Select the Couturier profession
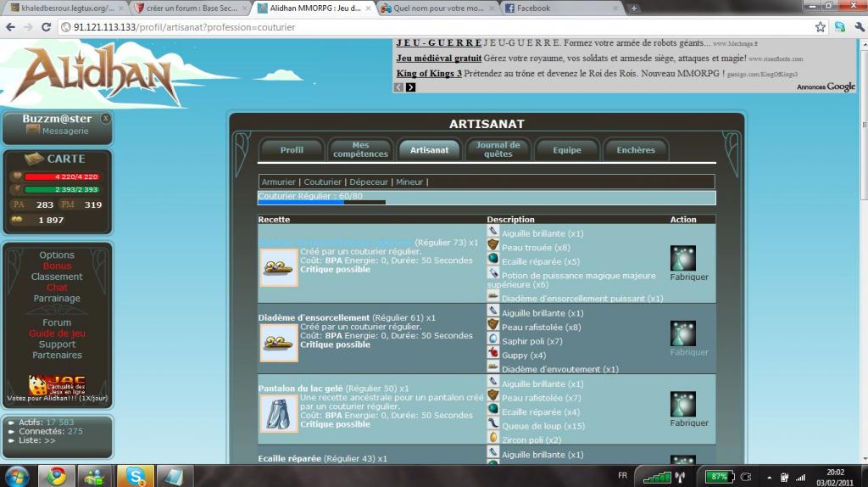 click(322, 182)
